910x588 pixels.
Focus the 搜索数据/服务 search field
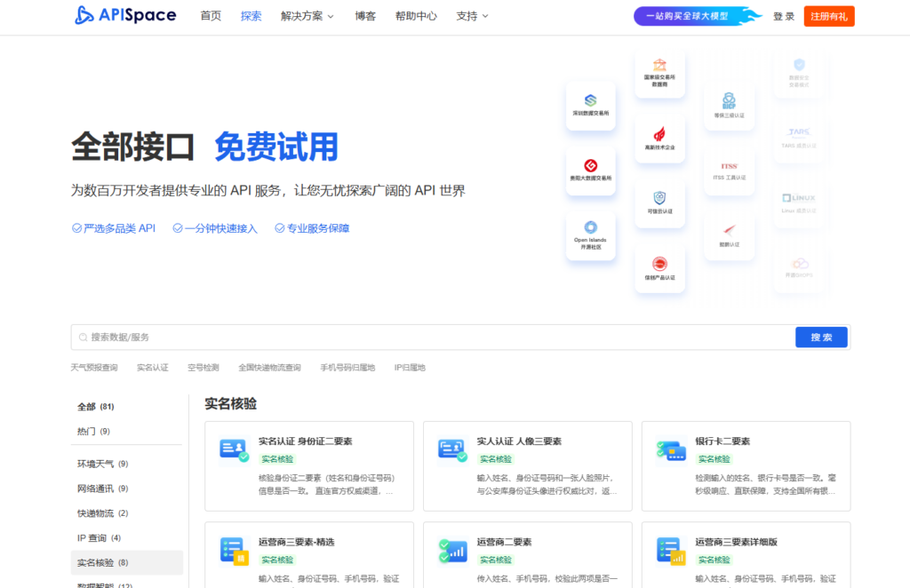[x=435, y=338]
